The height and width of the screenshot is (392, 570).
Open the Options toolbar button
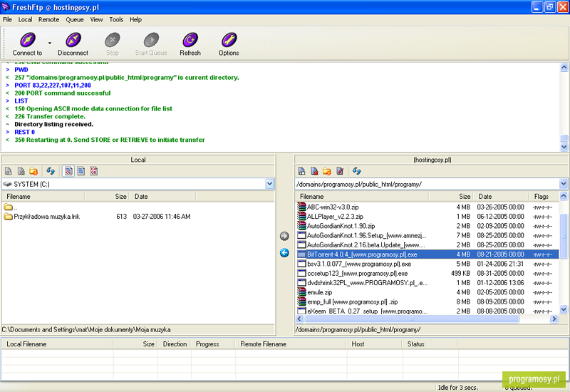[229, 44]
